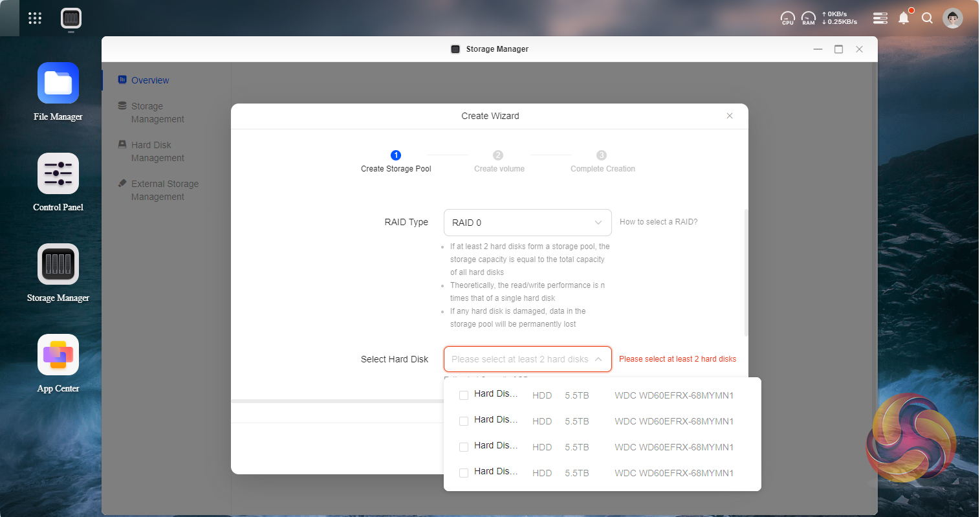Viewport: 980px width, 517px height.
Task: Click the running Storage Manager taskbar icon
Action: [71, 18]
